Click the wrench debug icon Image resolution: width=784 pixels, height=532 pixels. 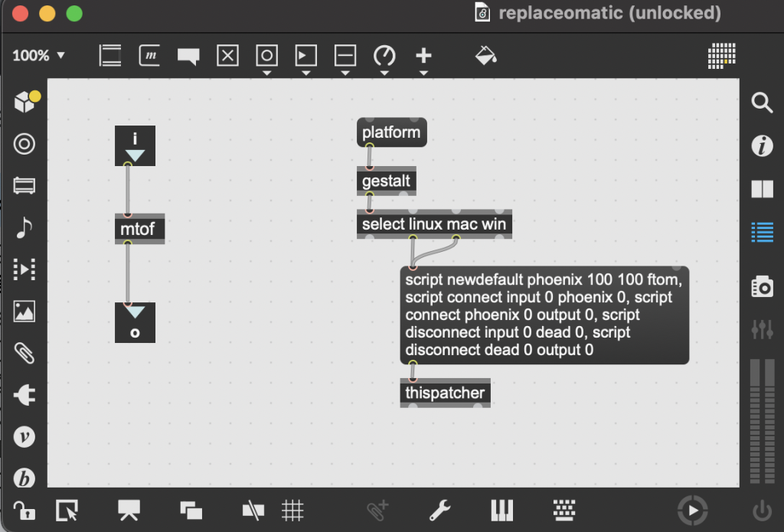click(x=439, y=510)
